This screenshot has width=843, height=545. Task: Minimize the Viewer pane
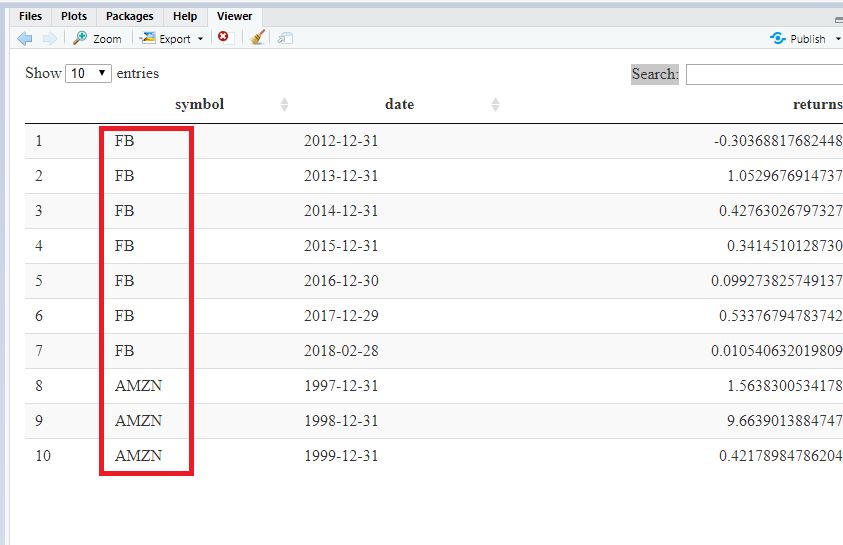click(x=837, y=18)
